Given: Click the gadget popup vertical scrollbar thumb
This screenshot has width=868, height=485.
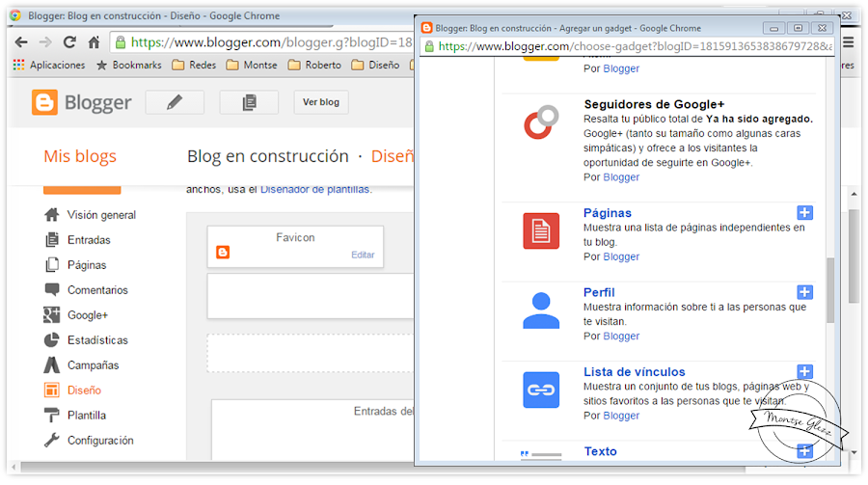Looking at the screenshot, I should coord(830,290).
